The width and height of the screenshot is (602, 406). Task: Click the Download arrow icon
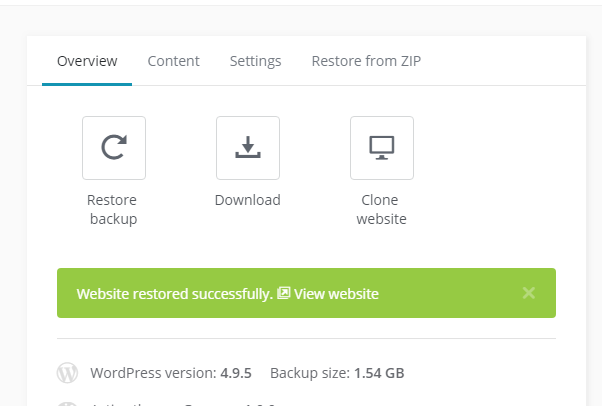(248, 148)
